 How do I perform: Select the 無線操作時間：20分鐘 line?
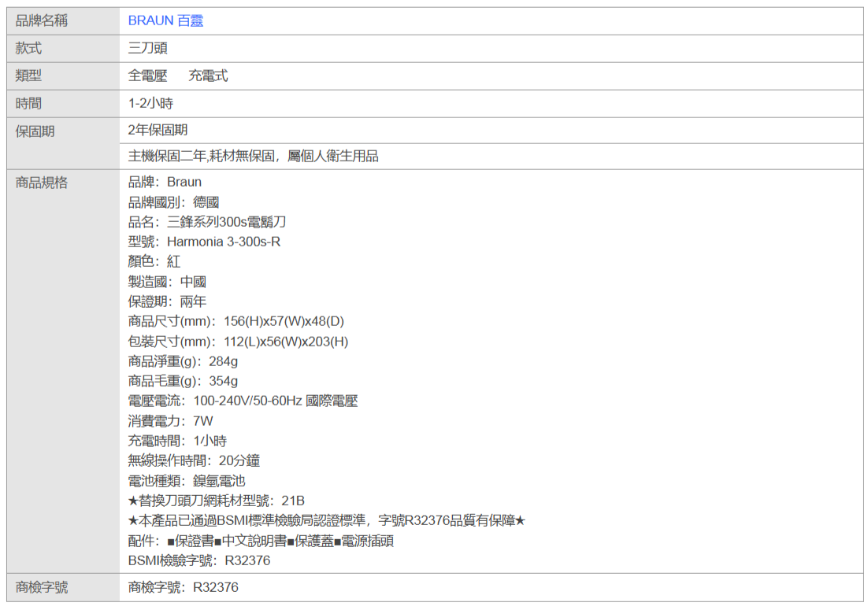pyautogui.click(x=194, y=460)
